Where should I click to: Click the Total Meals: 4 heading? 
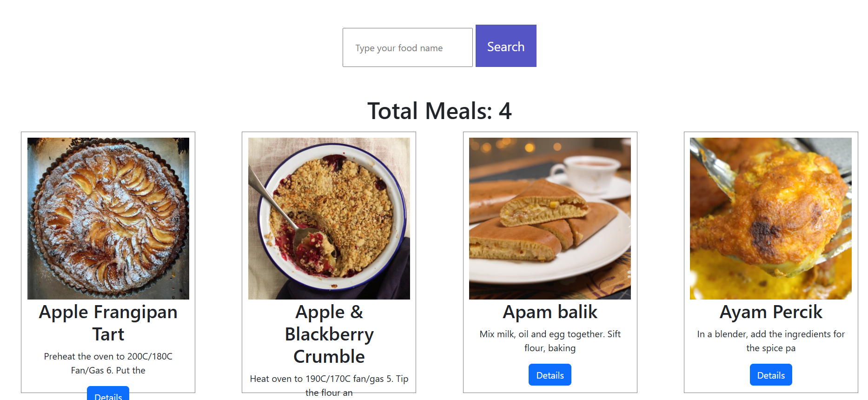tap(439, 111)
